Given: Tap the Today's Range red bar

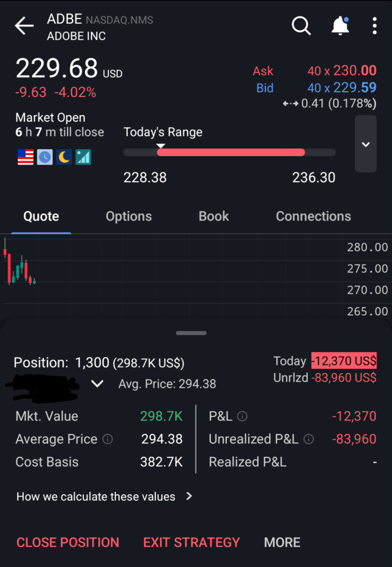Looking at the screenshot, I should pos(231,152).
